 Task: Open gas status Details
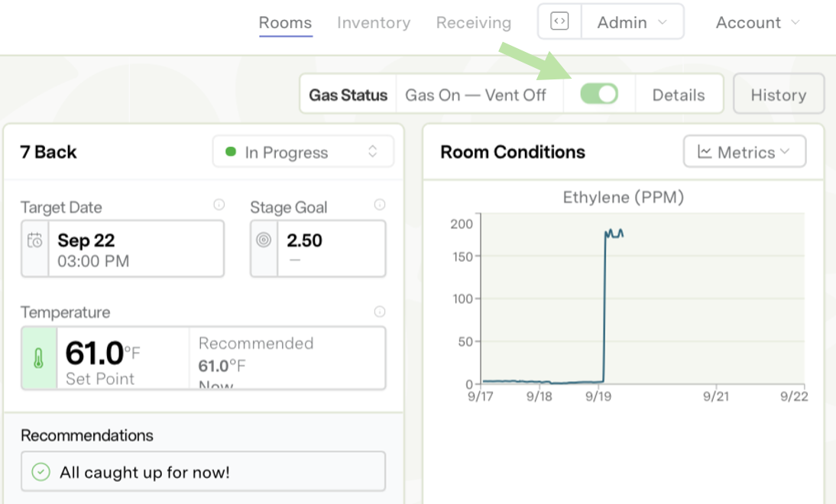coord(678,95)
